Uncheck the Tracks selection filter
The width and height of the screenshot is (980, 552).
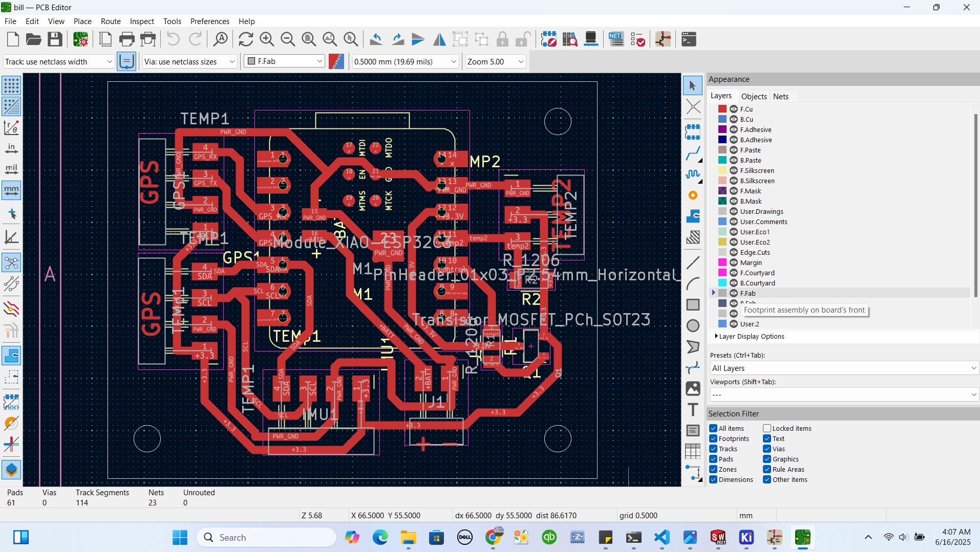coord(713,449)
